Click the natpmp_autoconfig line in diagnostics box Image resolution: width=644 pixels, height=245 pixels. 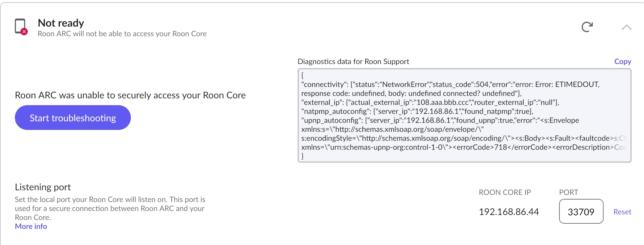(x=417, y=111)
